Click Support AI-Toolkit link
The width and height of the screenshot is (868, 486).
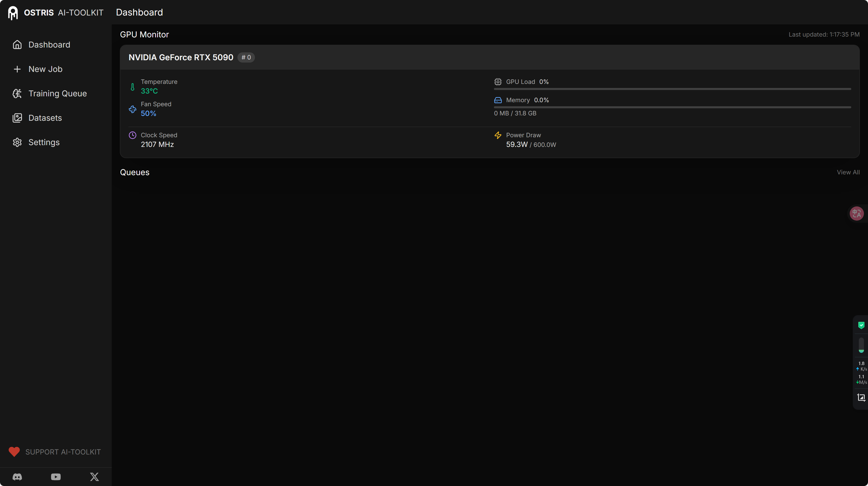[63, 452]
